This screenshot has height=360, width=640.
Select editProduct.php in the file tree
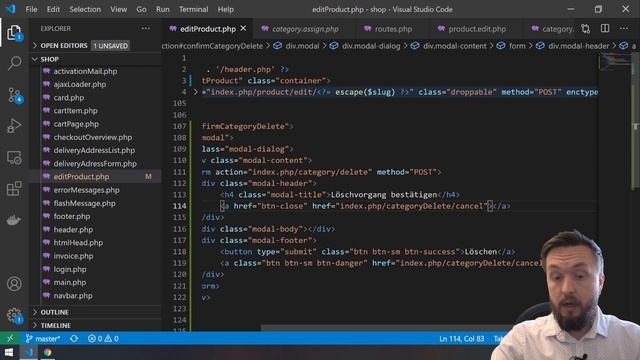click(81, 177)
